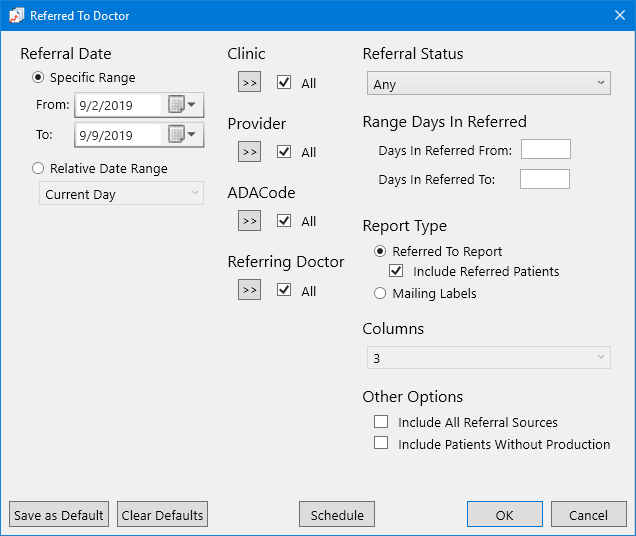Click the Clinic selection arrow button
636x536 pixels.
(249, 83)
